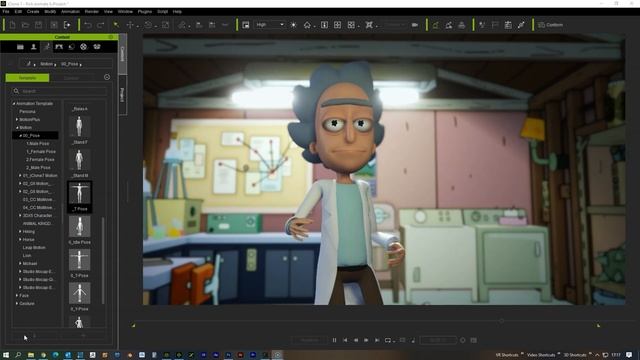Click the Export icon in the toolbar
The height and width of the screenshot is (360, 640).
67,25
